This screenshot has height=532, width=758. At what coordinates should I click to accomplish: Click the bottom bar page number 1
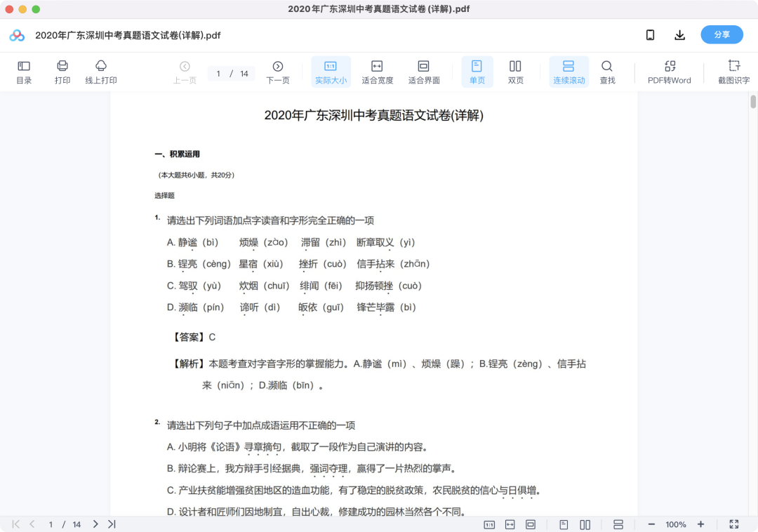click(x=51, y=524)
